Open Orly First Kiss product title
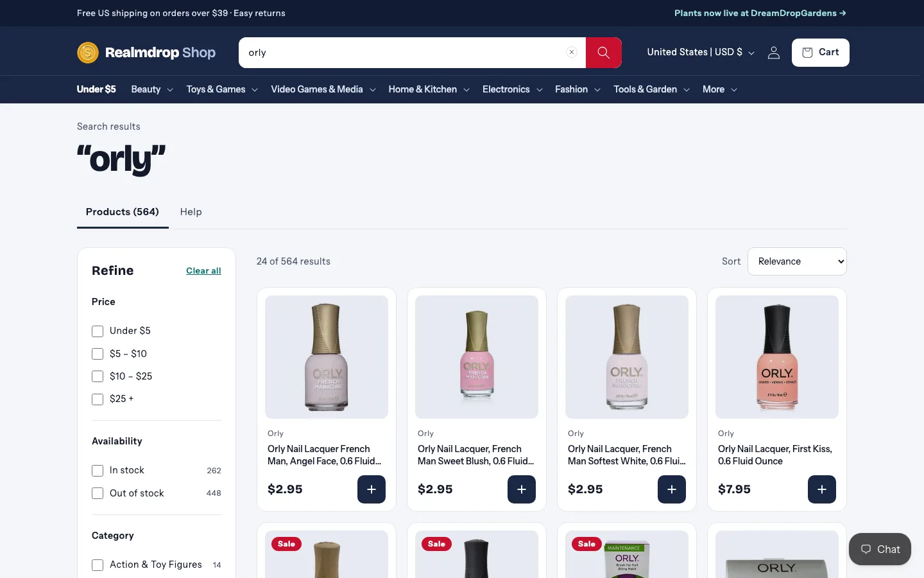Viewport: 924px width, 578px height. pyautogui.click(x=775, y=455)
